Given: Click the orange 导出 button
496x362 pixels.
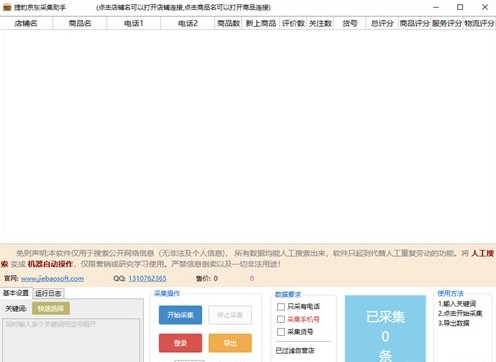Looking at the screenshot, I should pyautogui.click(x=230, y=343).
